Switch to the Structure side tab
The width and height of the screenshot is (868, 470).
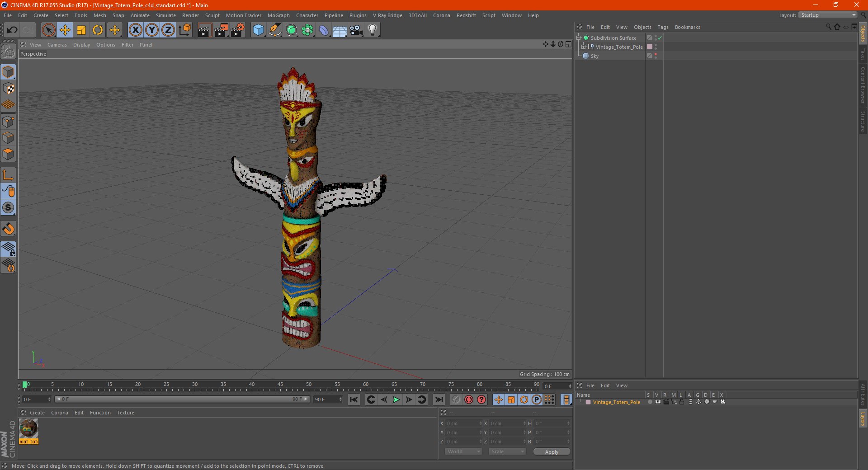(x=863, y=121)
